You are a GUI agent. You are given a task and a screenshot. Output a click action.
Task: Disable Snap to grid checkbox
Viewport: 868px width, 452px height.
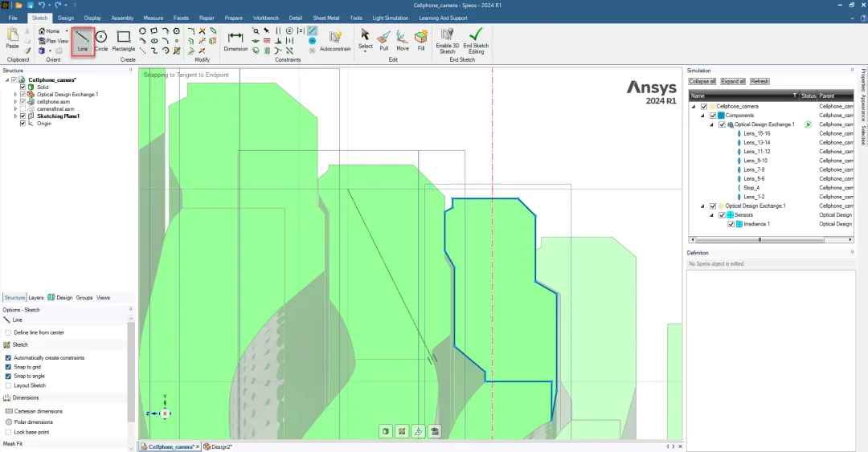point(8,367)
